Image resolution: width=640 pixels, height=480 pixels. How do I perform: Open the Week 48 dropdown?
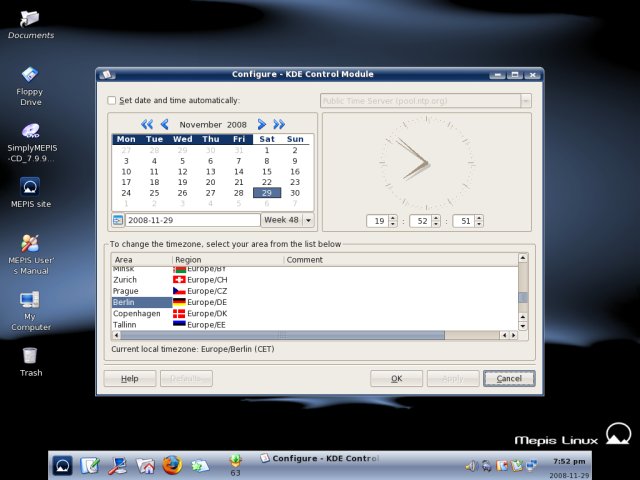(x=309, y=220)
